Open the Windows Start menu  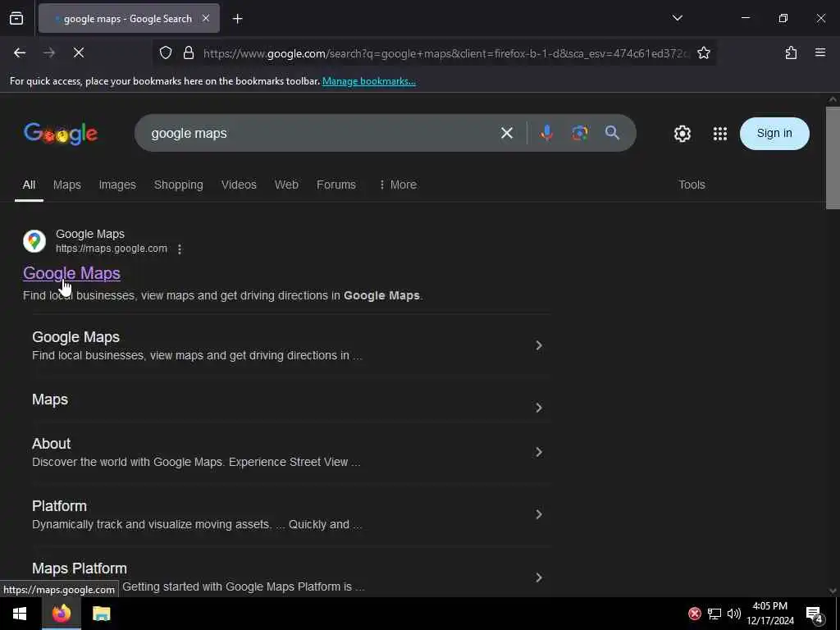pos(20,614)
